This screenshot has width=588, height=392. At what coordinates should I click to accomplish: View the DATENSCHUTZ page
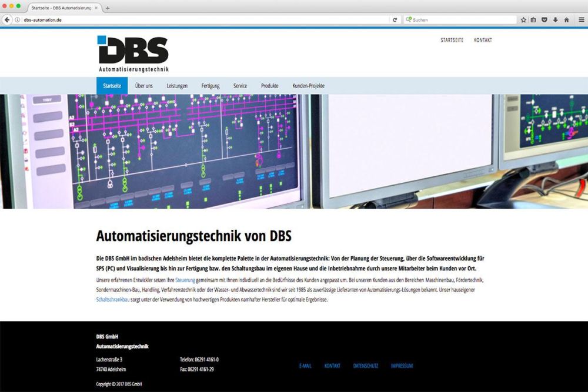tap(365, 366)
